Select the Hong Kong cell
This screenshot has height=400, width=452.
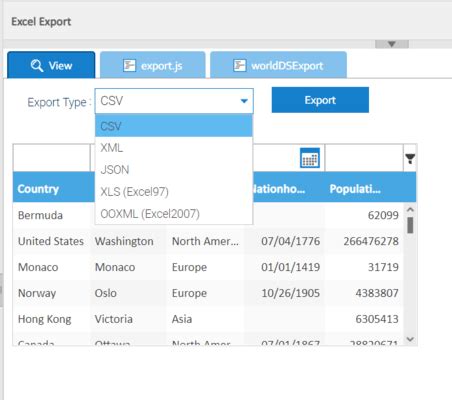52,319
